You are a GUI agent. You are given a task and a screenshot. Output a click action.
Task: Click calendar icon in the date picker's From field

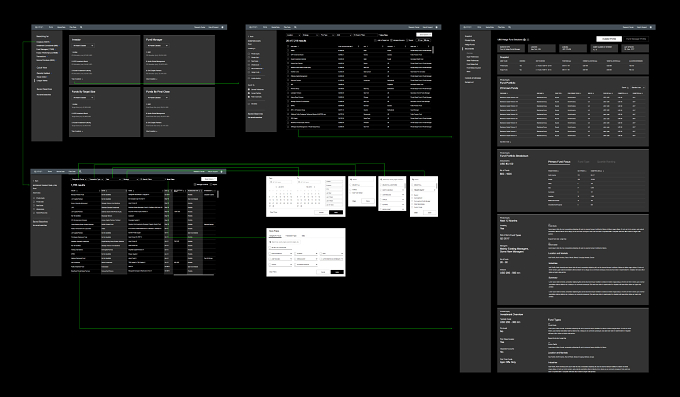[x=271, y=182]
